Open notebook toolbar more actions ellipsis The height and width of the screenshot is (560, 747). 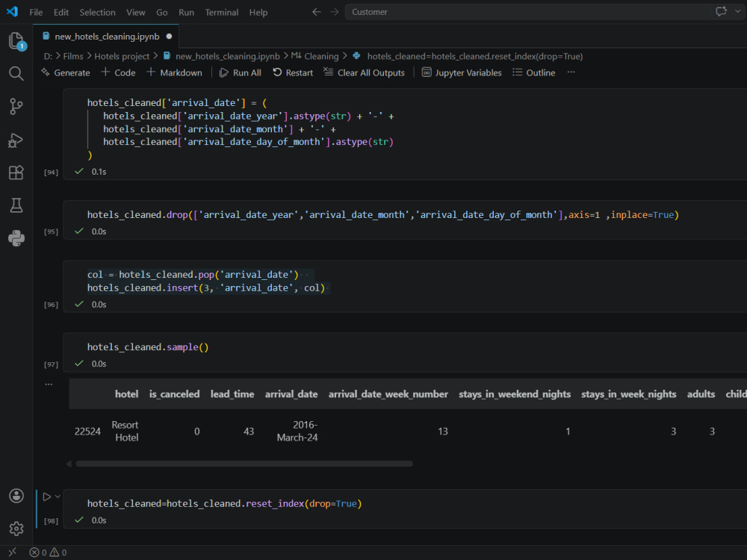[571, 72]
